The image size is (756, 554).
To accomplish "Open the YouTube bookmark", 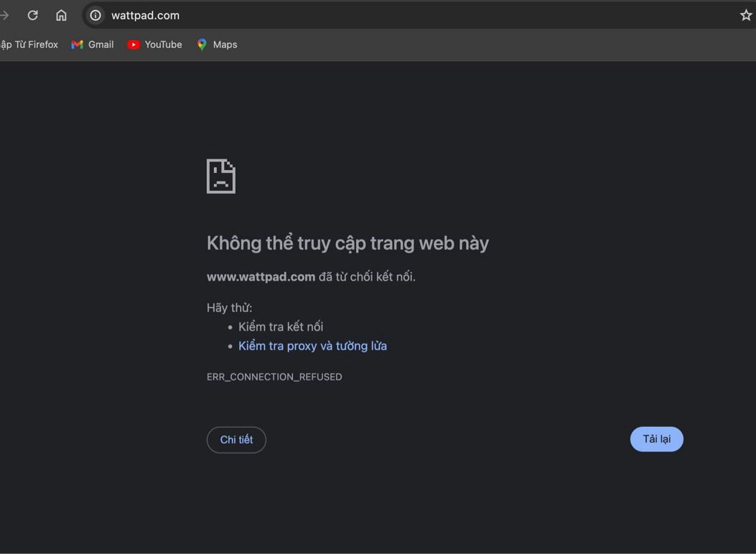I will coord(155,44).
